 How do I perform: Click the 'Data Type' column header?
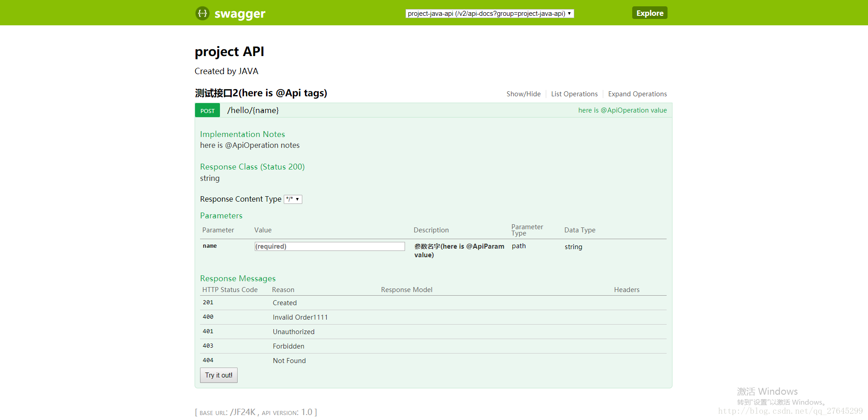pyautogui.click(x=580, y=230)
